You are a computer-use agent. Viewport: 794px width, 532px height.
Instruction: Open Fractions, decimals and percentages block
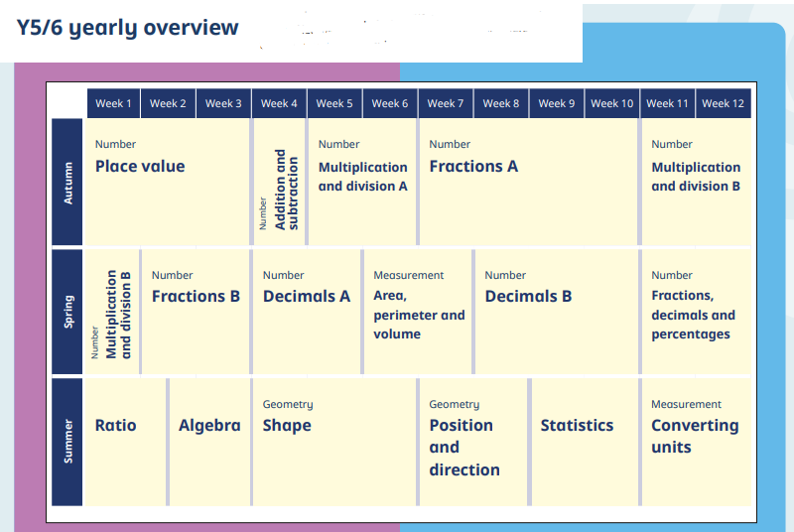tap(697, 312)
